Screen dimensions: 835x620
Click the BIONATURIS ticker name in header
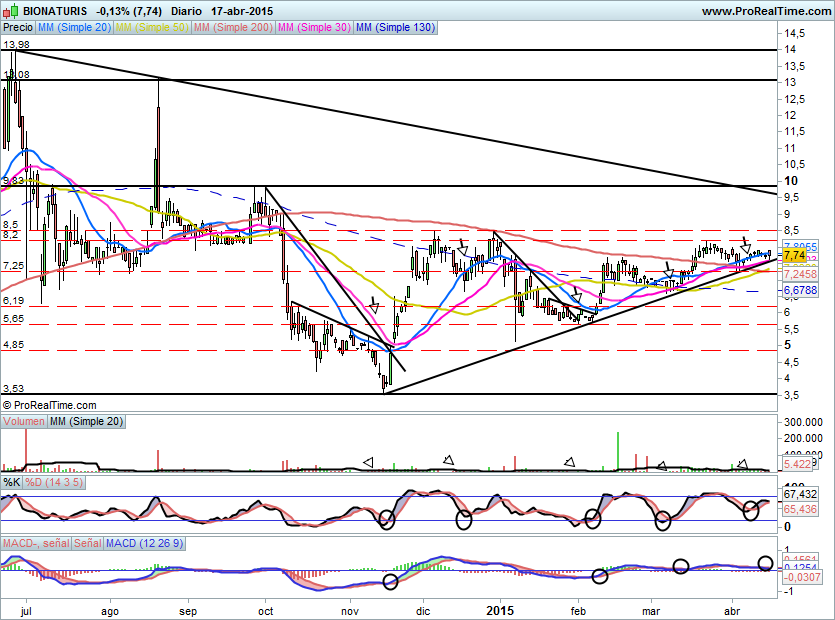[x=55, y=11]
